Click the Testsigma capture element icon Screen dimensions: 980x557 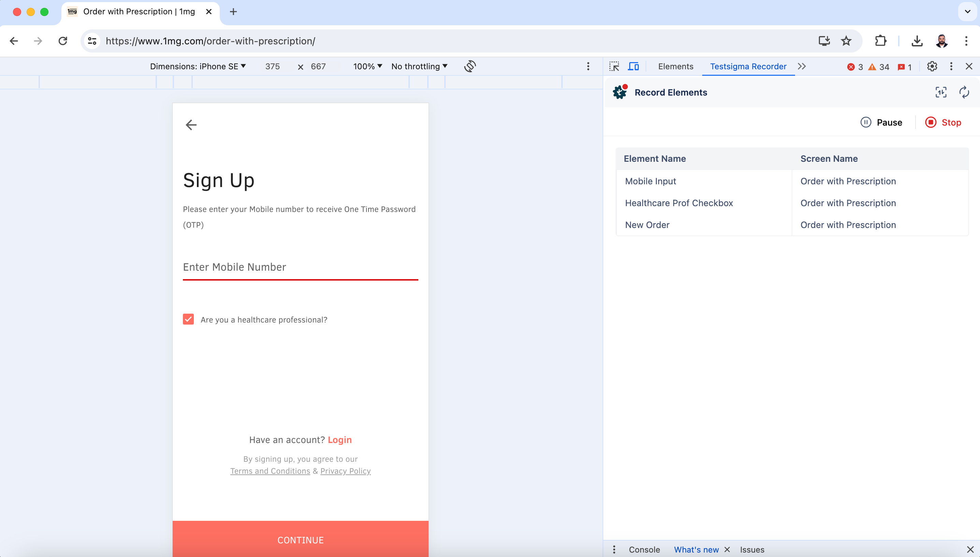tap(941, 92)
